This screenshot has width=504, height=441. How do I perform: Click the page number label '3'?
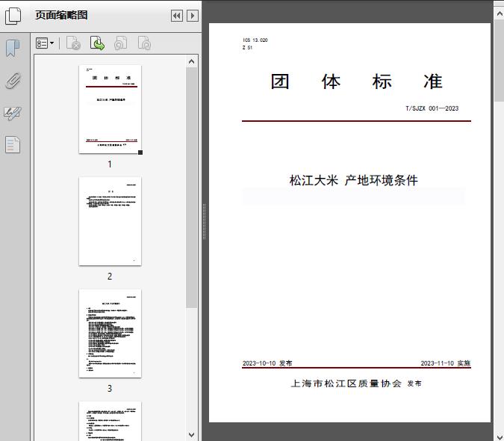click(110, 388)
